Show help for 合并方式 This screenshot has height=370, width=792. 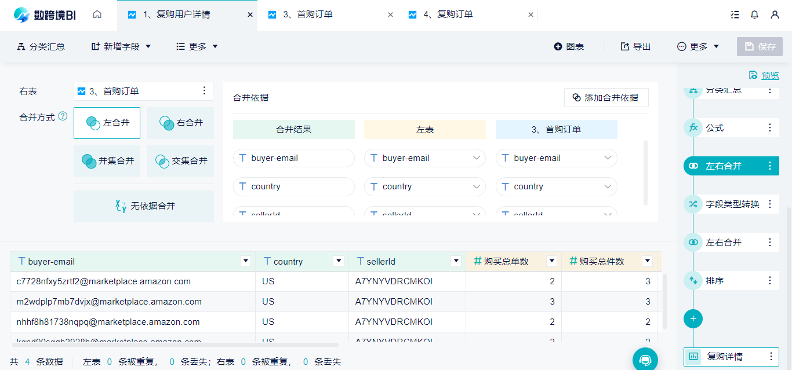click(63, 117)
